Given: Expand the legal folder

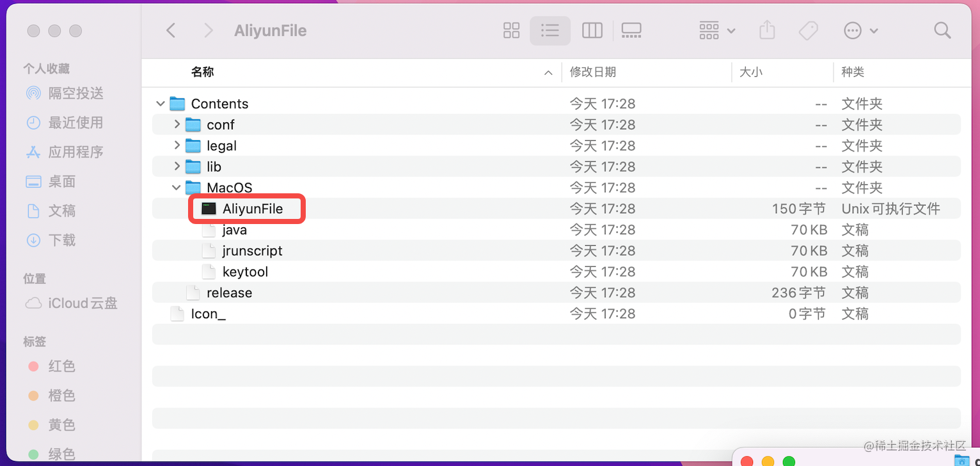Looking at the screenshot, I should coord(177,145).
